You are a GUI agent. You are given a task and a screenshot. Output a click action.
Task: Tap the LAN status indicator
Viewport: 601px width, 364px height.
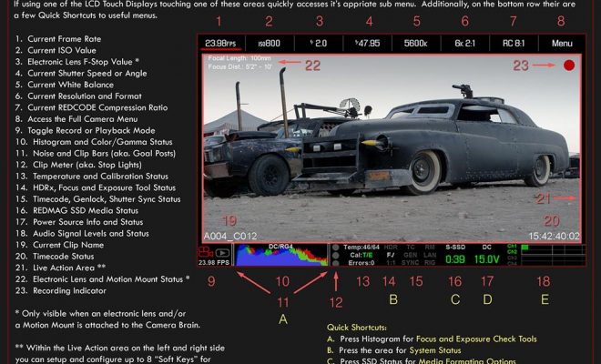coord(430,255)
